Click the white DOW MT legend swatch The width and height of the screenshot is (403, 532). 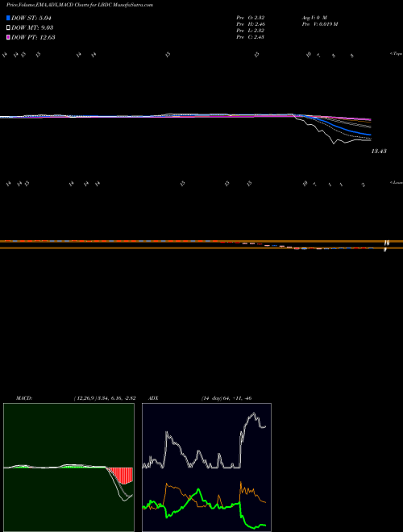(x=8, y=27)
